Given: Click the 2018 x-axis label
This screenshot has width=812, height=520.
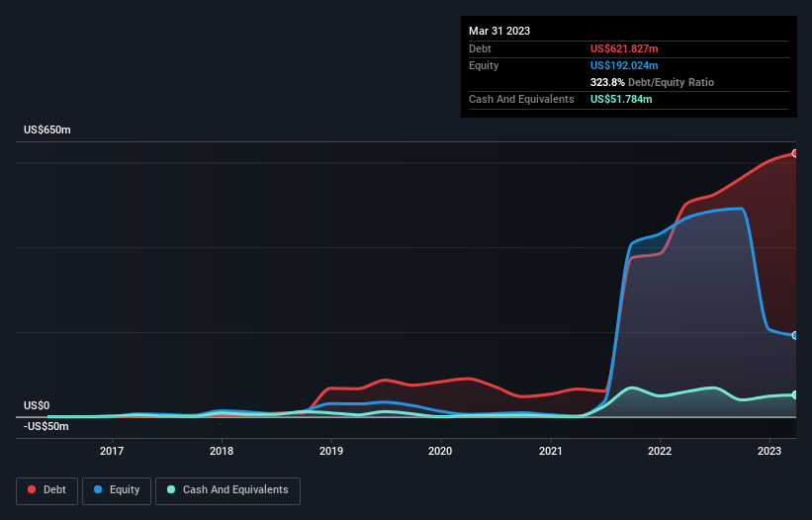Looking at the screenshot, I should [x=222, y=451].
